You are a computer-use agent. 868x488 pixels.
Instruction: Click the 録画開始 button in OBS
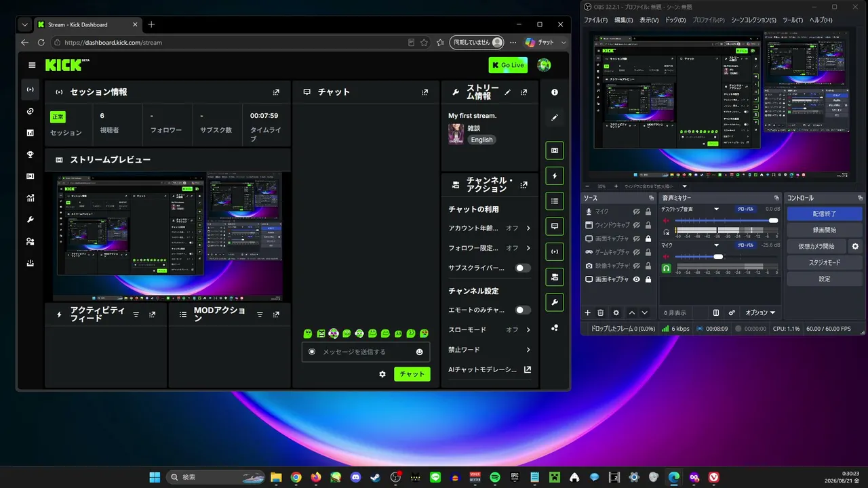pyautogui.click(x=825, y=230)
